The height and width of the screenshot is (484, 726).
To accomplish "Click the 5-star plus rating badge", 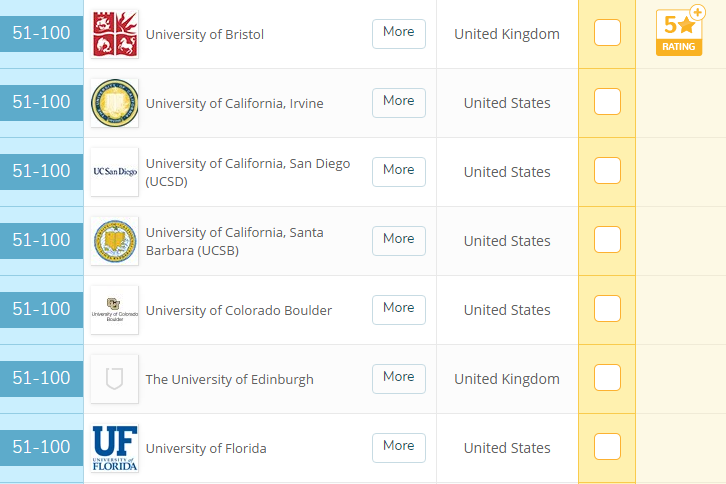I will point(679,33).
